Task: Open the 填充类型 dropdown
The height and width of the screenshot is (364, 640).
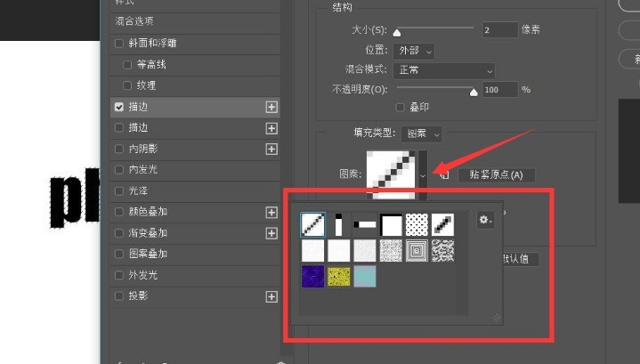Action: 421,133
